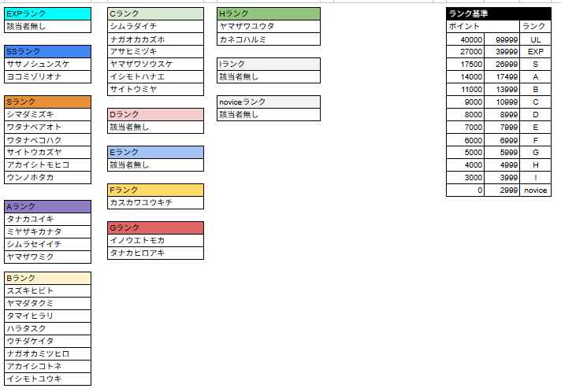561x392 pixels.
Task: Select the ポイント column header cell
Action: [x=465, y=26]
